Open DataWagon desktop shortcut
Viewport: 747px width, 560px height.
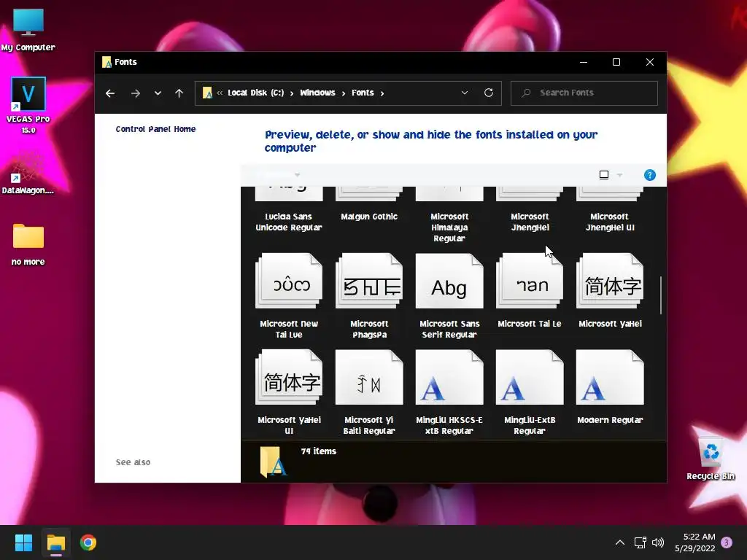tap(28, 174)
